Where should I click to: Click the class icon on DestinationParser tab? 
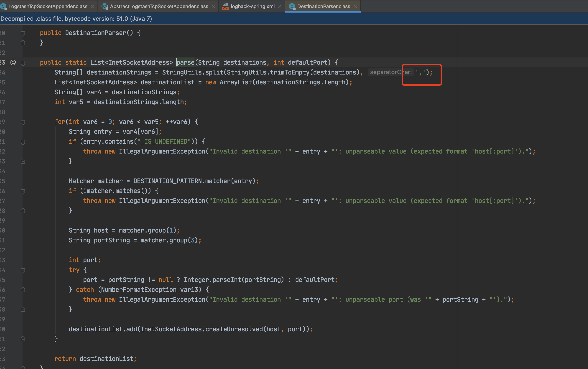point(292,7)
